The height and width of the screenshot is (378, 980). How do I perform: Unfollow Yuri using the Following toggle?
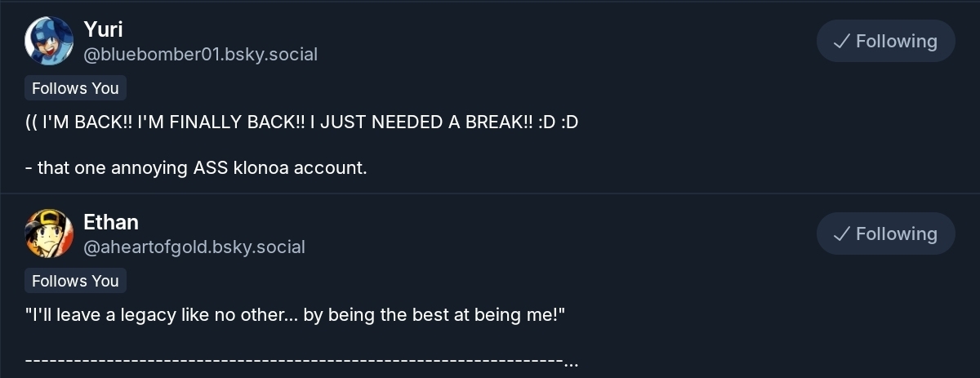tap(885, 42)
